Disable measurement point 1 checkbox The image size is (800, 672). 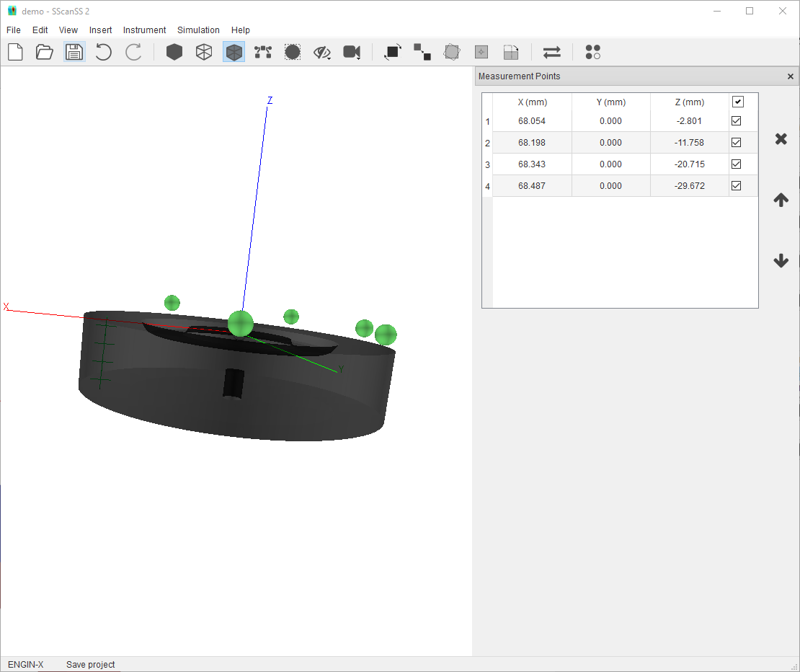click(737, 121)
